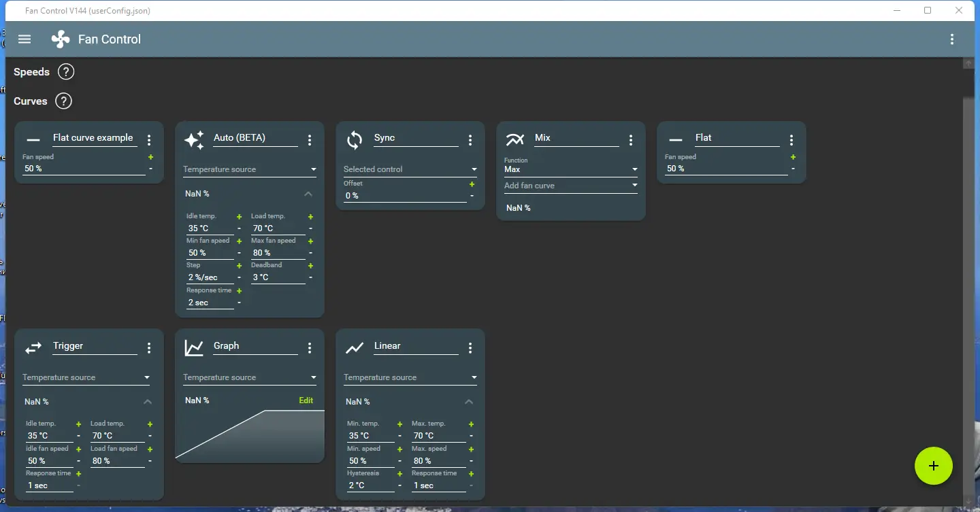Click the Fan speed value field on Flat card
Viewport: 980px width, 512px height.
click(726, 169)
